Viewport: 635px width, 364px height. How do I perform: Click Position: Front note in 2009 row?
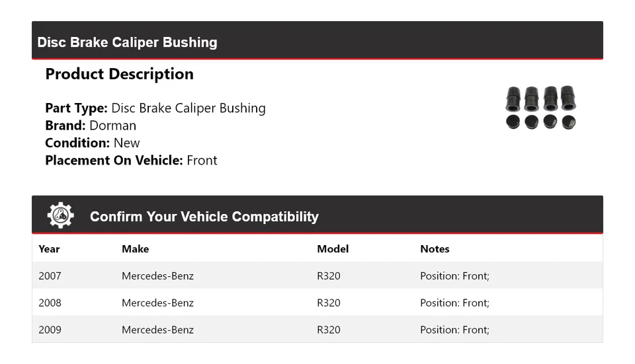[454, 330]
